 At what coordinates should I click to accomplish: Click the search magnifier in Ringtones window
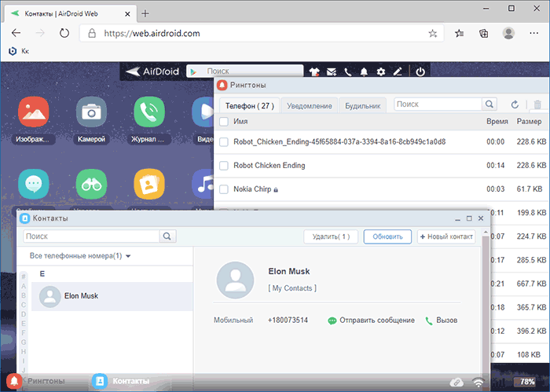click(489, 104)
